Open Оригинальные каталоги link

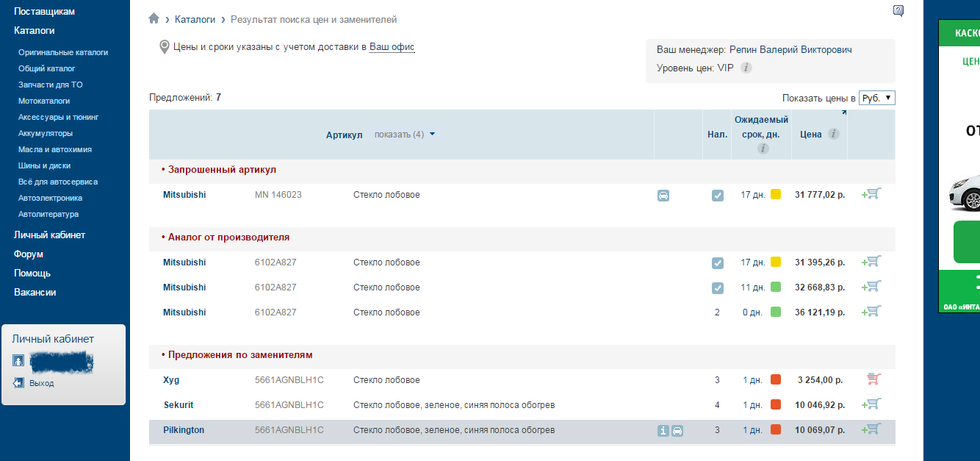pos(63,52)
